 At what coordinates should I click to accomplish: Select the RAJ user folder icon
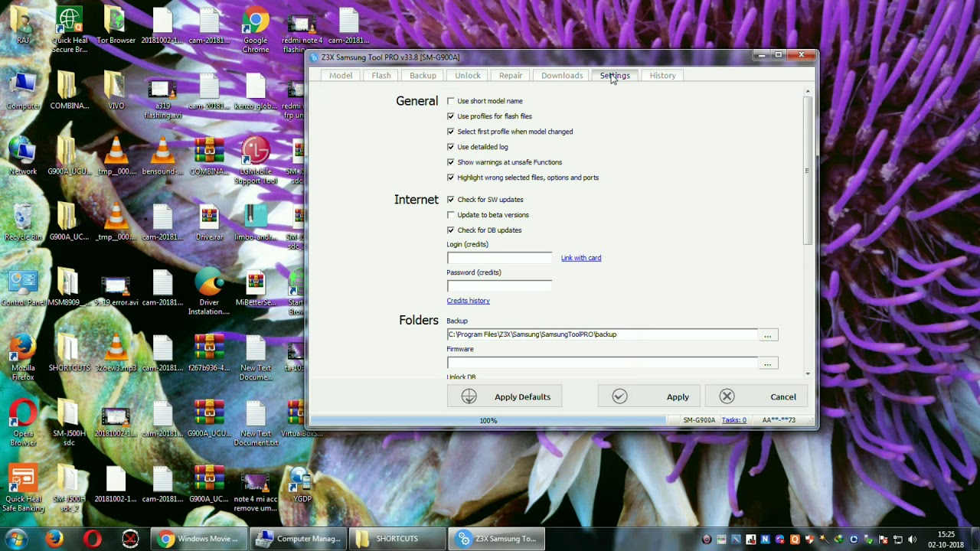23,26
